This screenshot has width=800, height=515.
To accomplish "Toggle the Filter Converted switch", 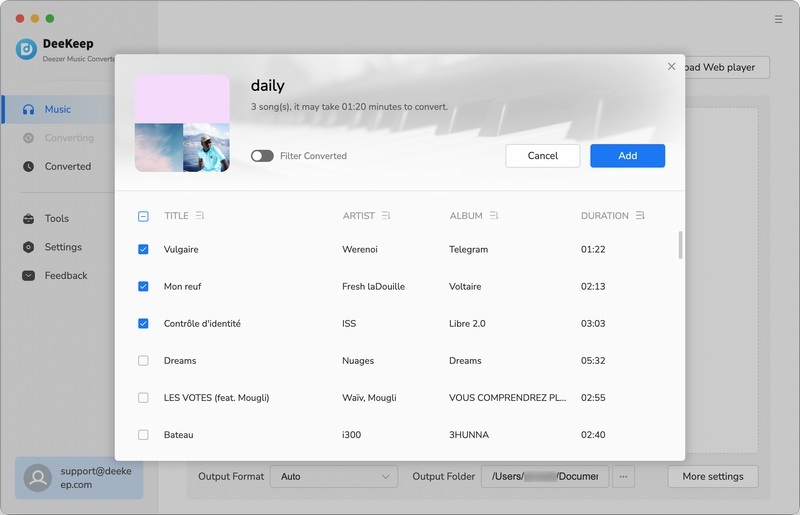I will 262,156.
